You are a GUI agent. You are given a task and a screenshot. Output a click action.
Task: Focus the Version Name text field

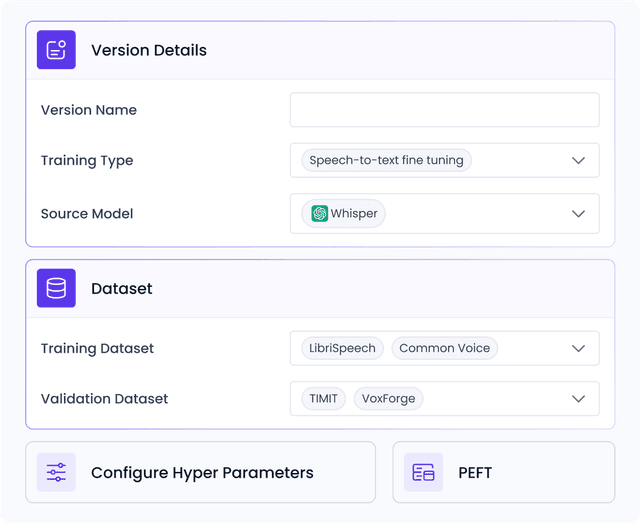click(x=444, y=110)
